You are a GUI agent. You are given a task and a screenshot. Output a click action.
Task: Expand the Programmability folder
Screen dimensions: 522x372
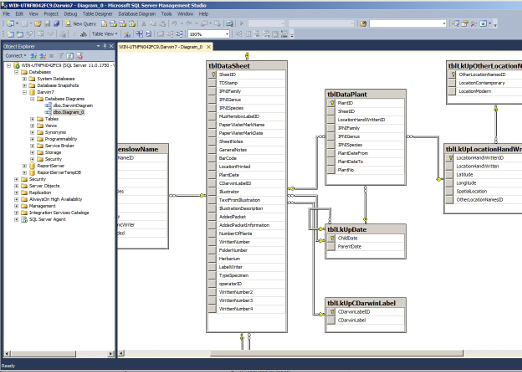point(32,139)
